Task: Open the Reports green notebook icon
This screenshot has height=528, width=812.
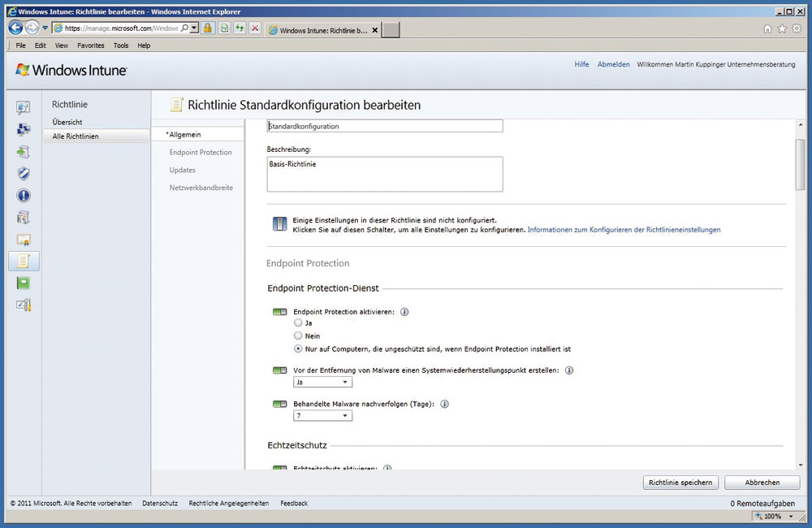Action: pyautogui.click(x=24, y=283)
